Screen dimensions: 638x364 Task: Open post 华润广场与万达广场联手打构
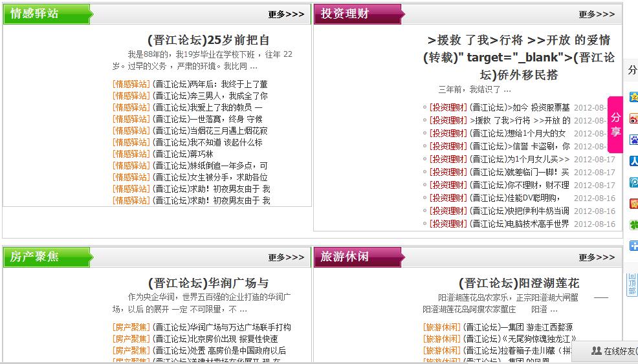(x=222, y=327)
